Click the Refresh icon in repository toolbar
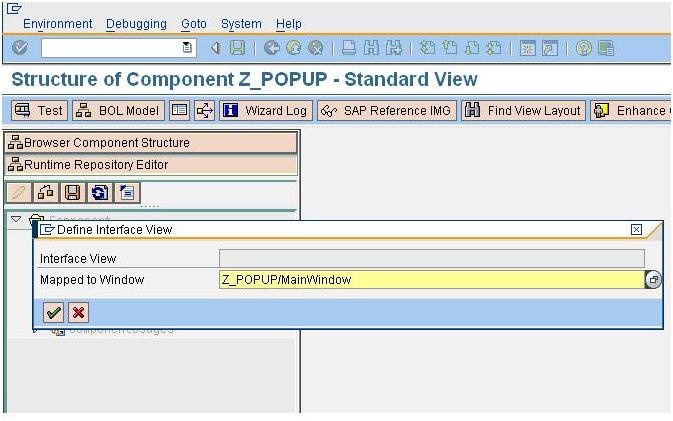This screenshot has height=421, width=673. click(x=100, y=192)
